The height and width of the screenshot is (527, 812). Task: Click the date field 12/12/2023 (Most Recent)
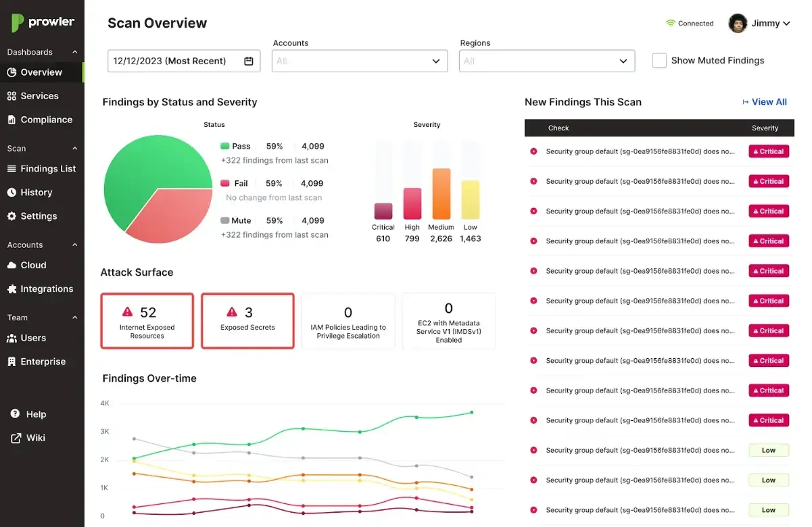(x=183, y=61)
